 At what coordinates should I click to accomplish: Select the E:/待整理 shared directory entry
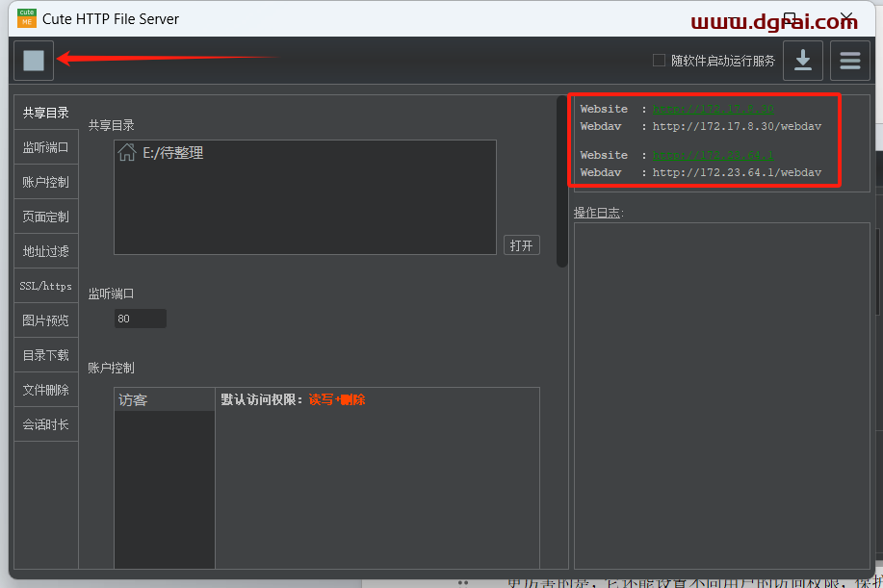304,152
